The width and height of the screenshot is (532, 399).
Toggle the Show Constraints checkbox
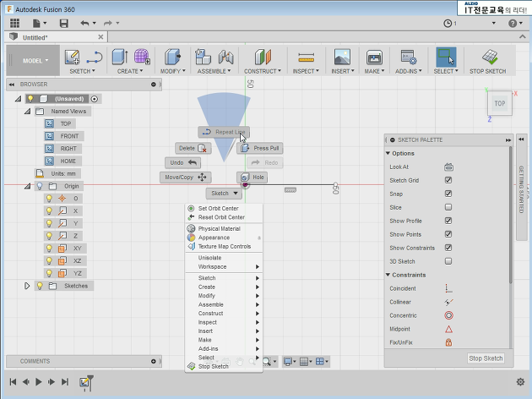[448, 248]
